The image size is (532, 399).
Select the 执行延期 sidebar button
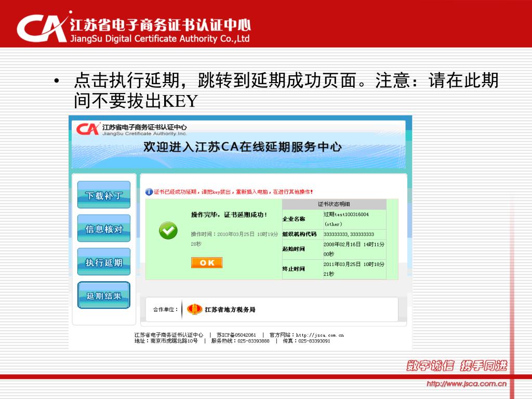click(x=104, y=262)
